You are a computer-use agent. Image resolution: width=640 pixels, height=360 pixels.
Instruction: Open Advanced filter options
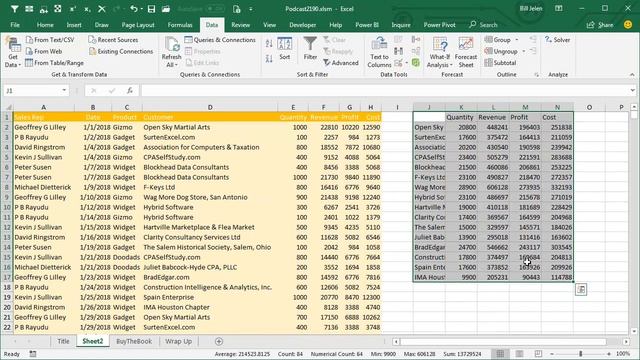341,62
